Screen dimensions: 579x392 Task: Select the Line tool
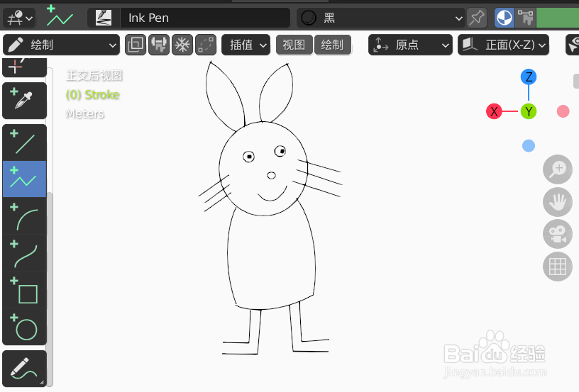click(24, 142)
